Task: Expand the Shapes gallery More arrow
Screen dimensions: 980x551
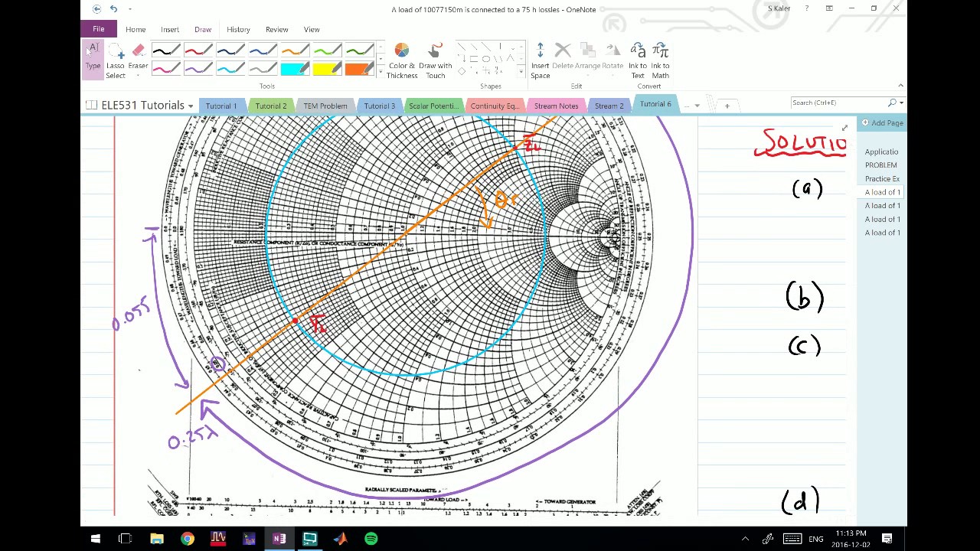Action: (521, 73)
